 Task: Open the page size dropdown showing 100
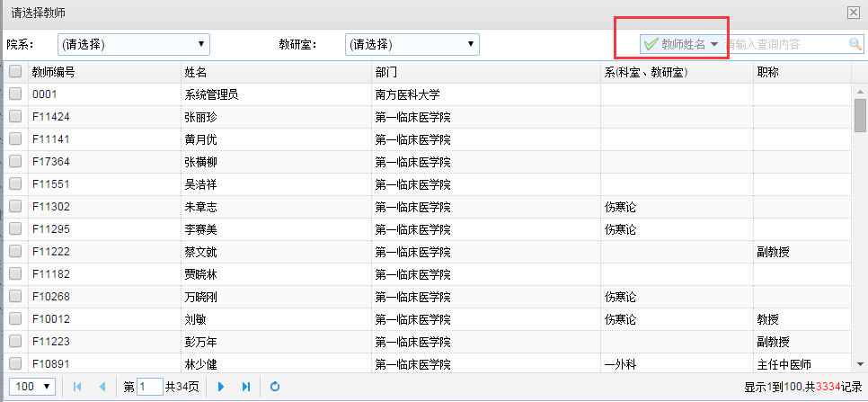[35, 386]
